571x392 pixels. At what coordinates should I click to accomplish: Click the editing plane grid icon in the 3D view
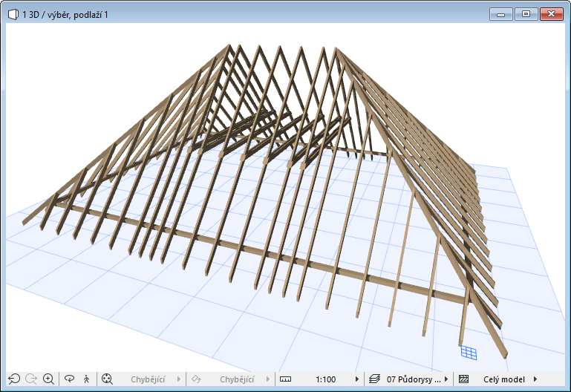click(469, 353)
